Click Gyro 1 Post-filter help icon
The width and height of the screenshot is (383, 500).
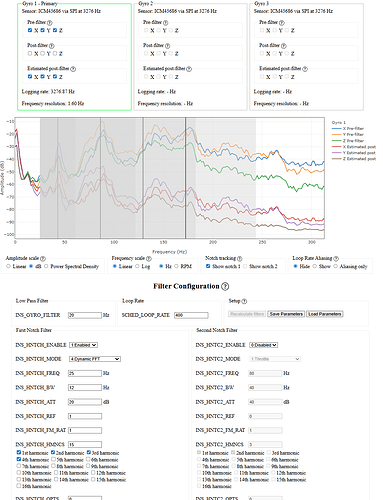click(51, 46)
